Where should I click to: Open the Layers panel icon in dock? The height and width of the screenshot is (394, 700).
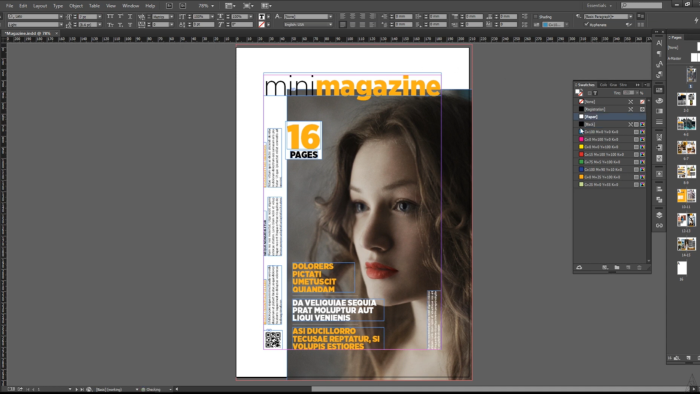point(659,215)
